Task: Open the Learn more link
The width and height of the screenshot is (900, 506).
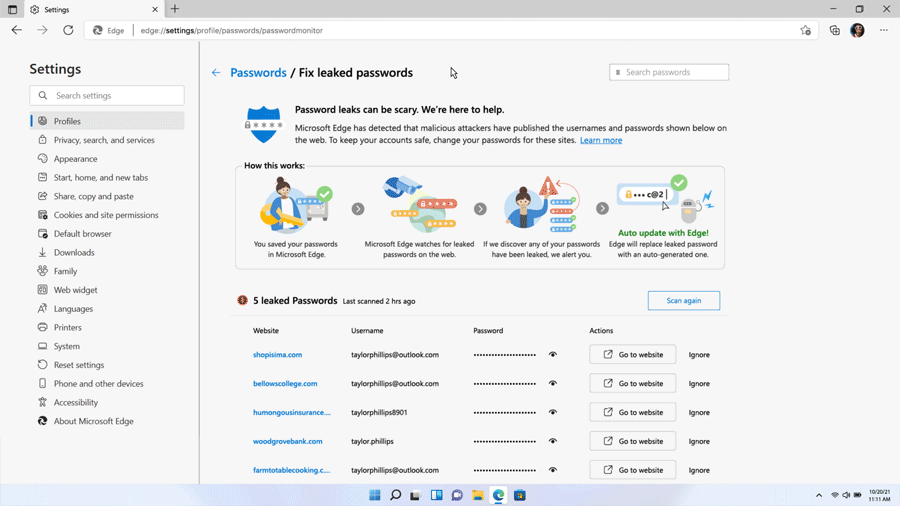Action: tap(601, 140)
